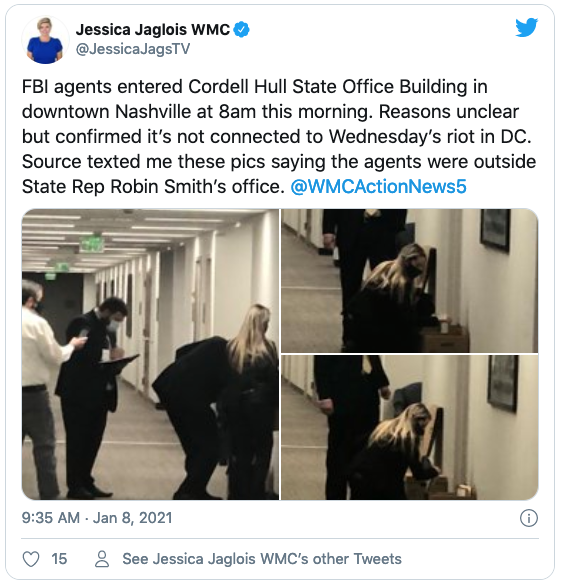Click the Jessica Jaglois WMC display name
The image size is (563, 585).
click(153, 29)
